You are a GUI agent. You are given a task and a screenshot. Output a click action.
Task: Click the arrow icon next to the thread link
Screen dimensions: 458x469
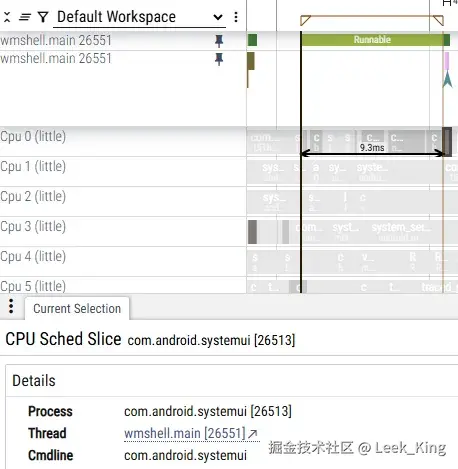(253, 433)
